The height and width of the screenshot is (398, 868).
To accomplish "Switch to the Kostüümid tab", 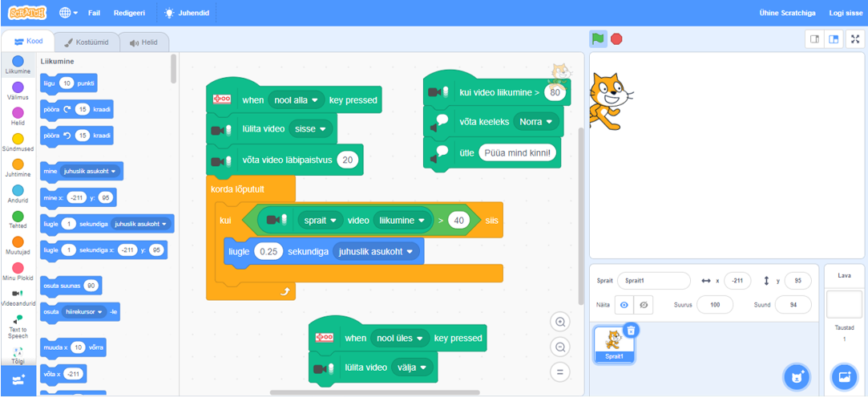I will tap(86, 42).
